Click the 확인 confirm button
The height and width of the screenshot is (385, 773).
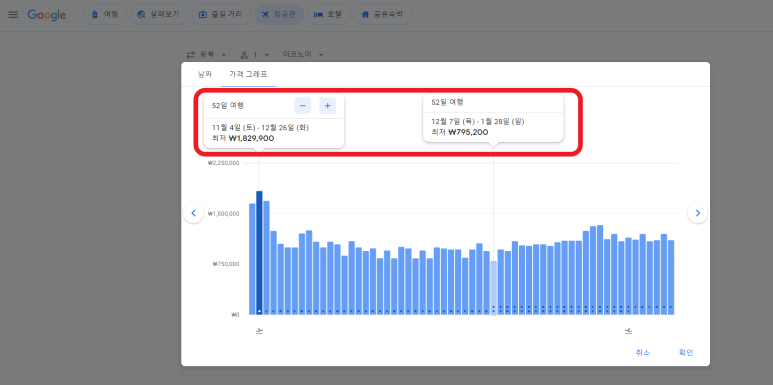(686, 352)
